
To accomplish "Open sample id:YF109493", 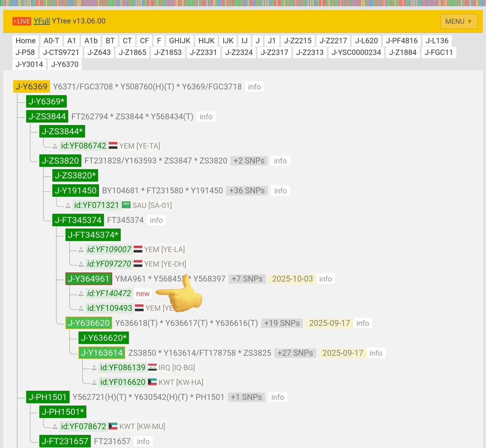I will [x=110, y=308].
